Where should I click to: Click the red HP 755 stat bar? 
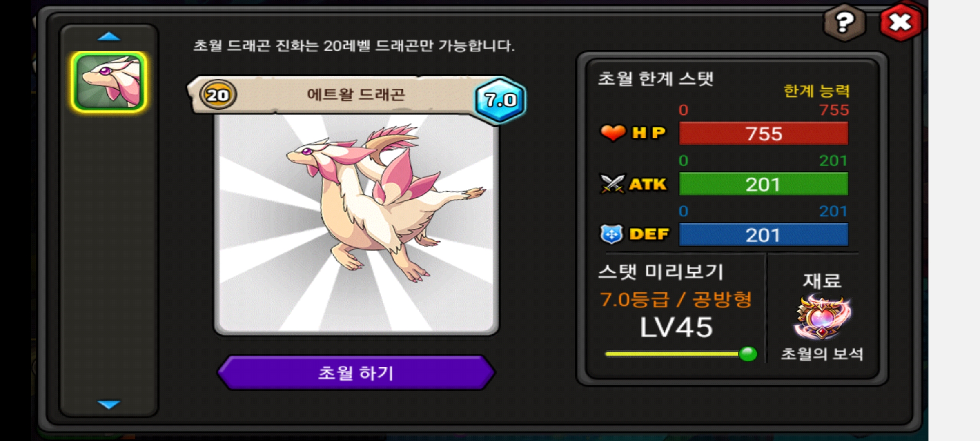click(x=764, y=134)
